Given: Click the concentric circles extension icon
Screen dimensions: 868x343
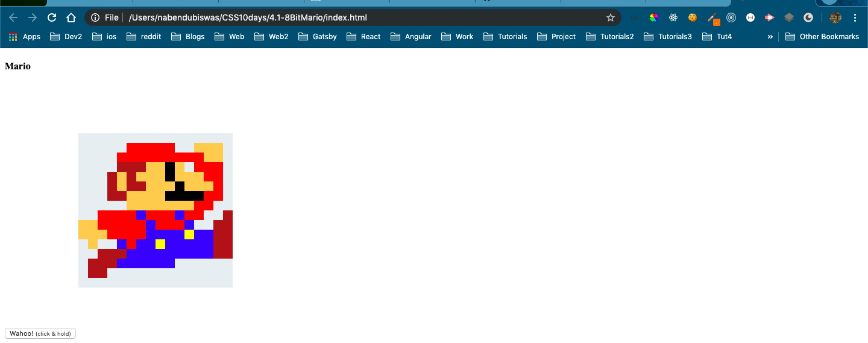Looking at the screenshot, I should (731, 17).
